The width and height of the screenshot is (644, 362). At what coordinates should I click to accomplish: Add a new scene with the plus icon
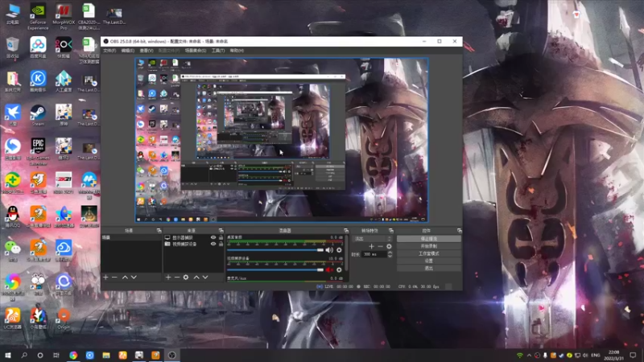[x=105, y=278]
